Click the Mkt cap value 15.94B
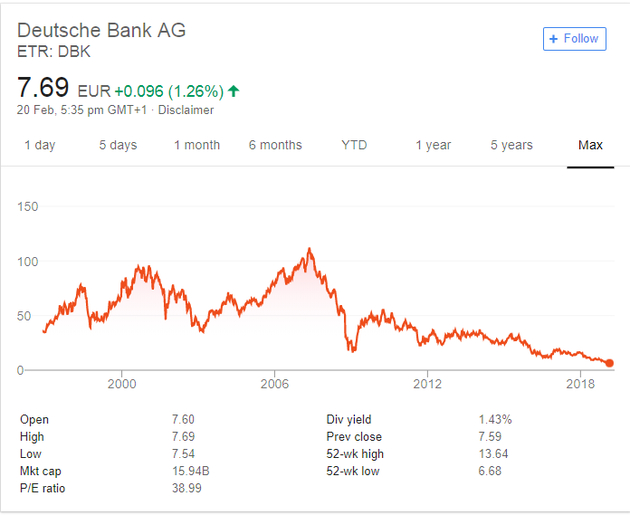This screenshot has width=630, height=515. pos(190,470)
